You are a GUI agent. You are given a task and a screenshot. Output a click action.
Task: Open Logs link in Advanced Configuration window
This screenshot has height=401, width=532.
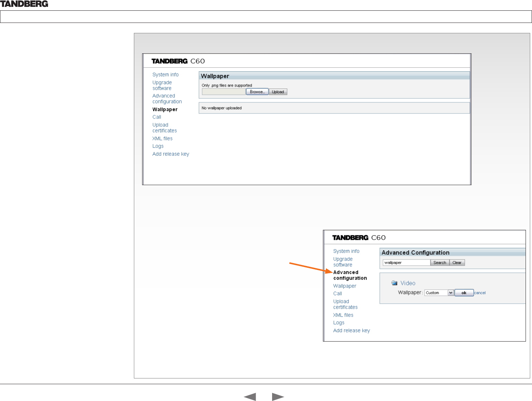click(x=339, y=323)
